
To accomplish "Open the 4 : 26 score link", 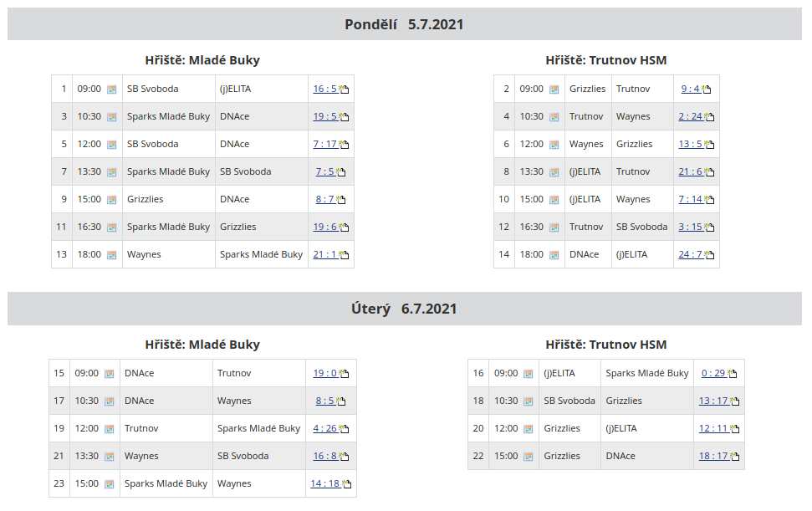I will click(324, 428).
